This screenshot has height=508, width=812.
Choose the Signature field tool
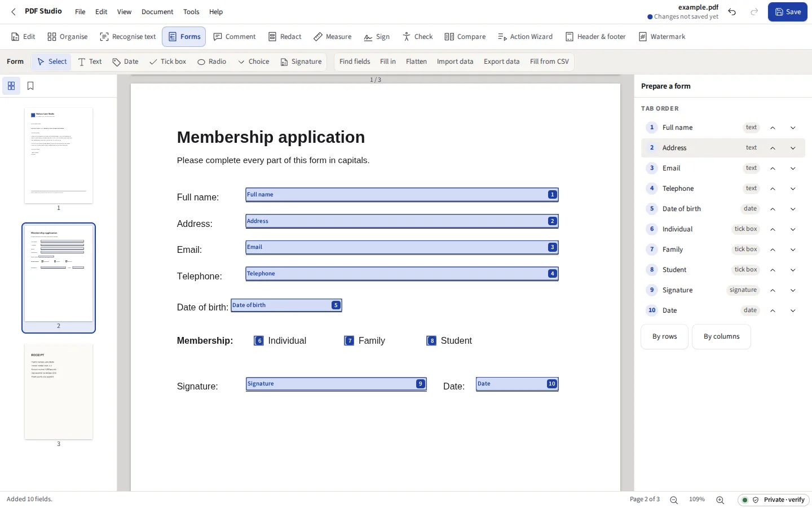301,62
